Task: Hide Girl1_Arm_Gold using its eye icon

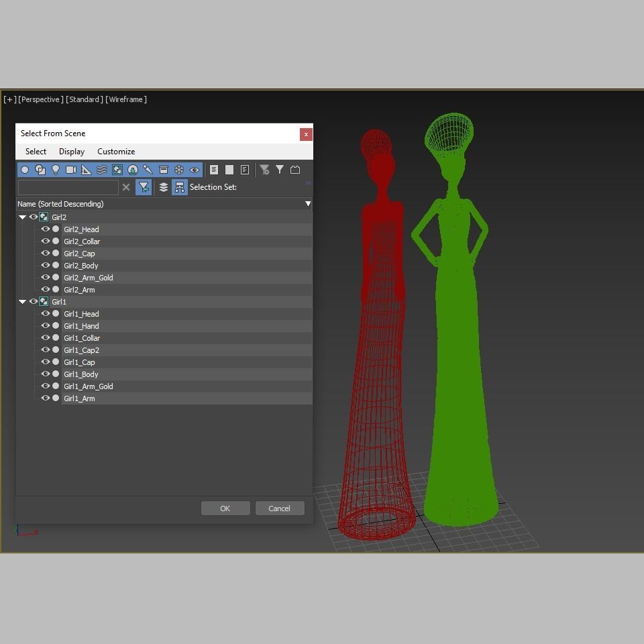Action: coord(45,386)
